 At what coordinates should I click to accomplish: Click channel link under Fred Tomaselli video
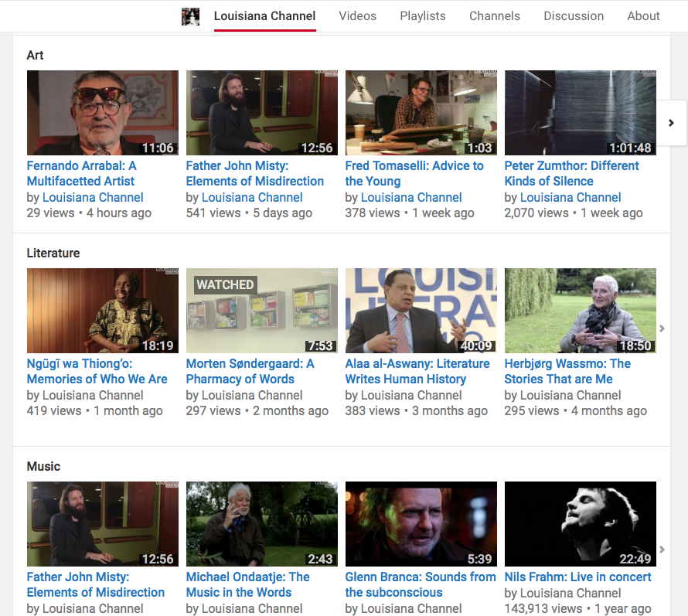click(x=411, y=197)
